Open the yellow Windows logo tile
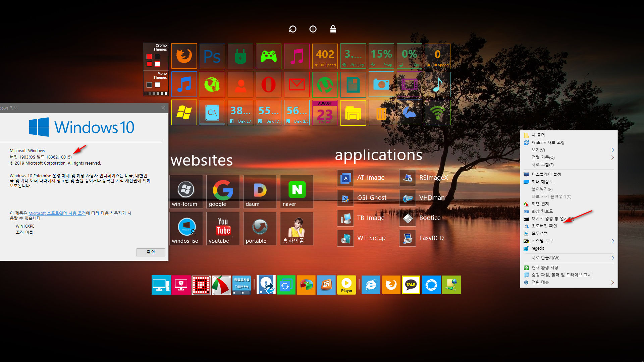This screenshot has width=644, height=362. pyautogui.click(x=184, y=112)
